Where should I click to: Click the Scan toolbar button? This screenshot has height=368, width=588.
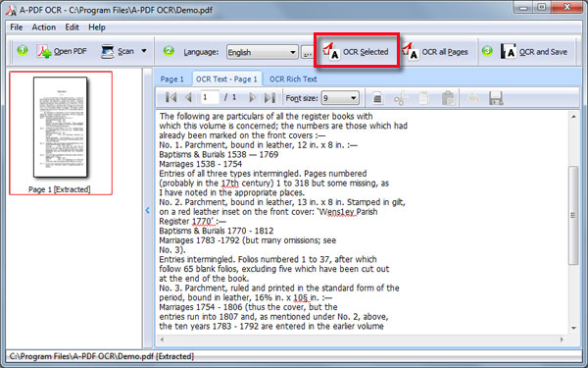(118, 51)
